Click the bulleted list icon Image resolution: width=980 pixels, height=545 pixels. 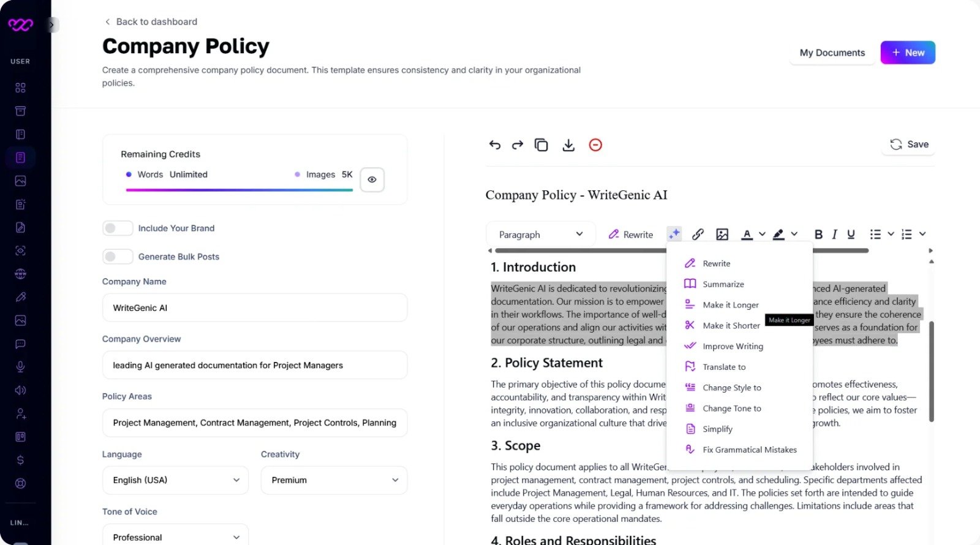pyautogui.click(x=875, y=234)
